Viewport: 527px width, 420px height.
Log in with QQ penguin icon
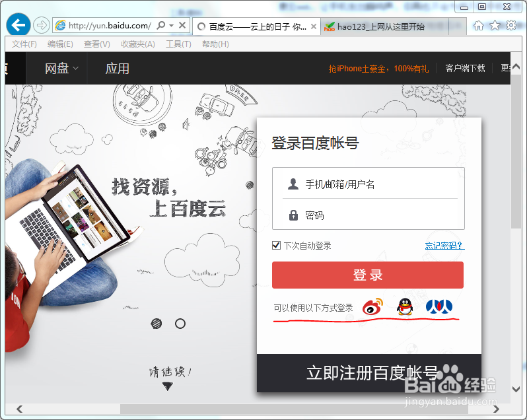[405, 307]
